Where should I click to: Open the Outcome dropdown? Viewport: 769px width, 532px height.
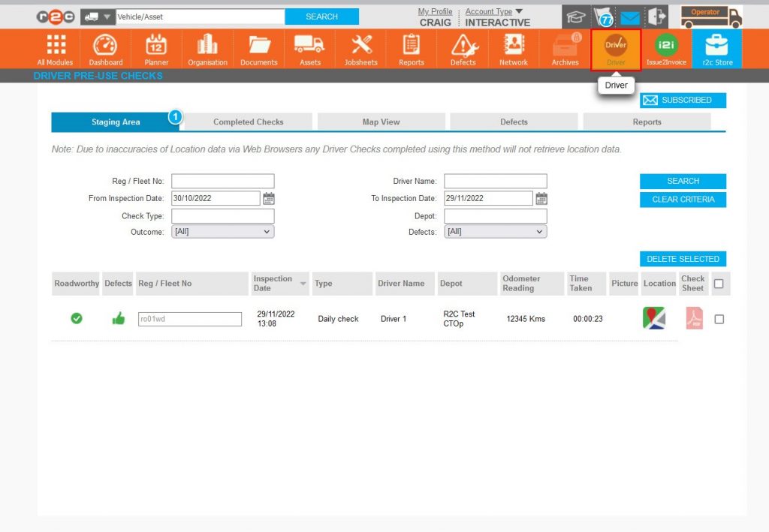coord(222,232)
